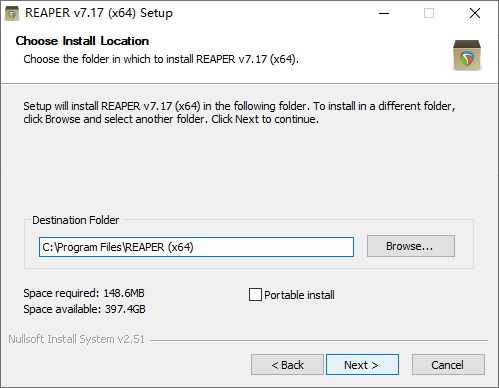
Task: Click the Space available 397.4GB text
Action: point(84,309)
